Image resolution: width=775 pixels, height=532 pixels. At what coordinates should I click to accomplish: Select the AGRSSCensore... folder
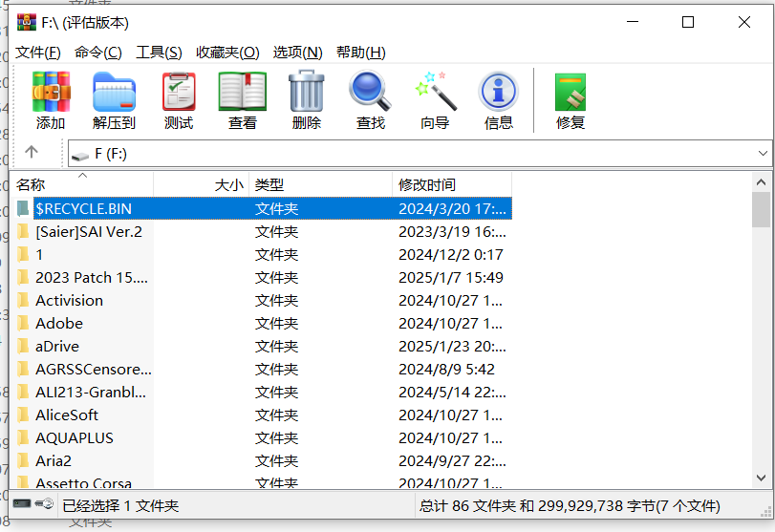point(94,369)
